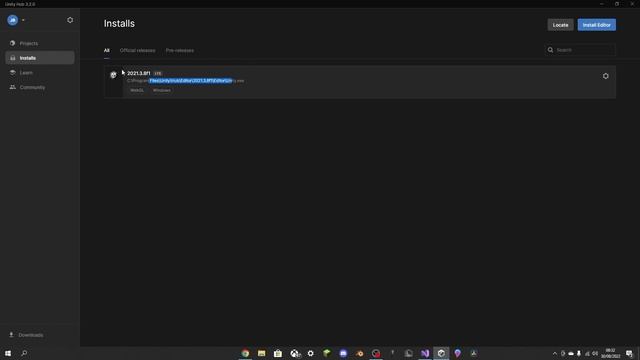640x360 pixels.
Task: Click the highlighted install path
Action: [x=191, y=81]
